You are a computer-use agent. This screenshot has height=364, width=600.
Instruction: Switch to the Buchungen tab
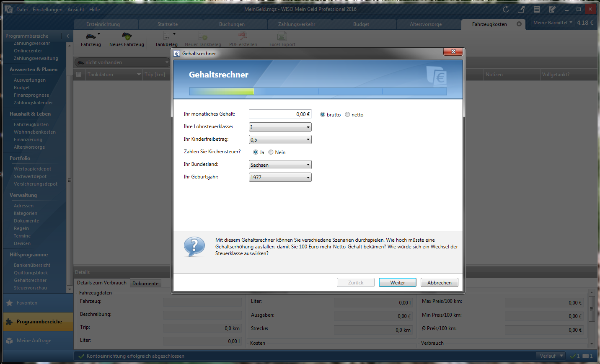pos(232,24)
